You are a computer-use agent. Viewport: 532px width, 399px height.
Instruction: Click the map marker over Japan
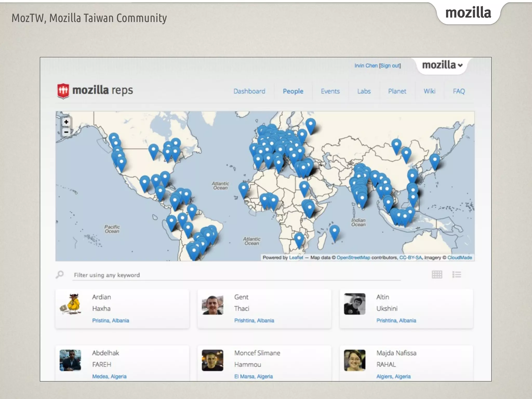[x=435, y=161]
